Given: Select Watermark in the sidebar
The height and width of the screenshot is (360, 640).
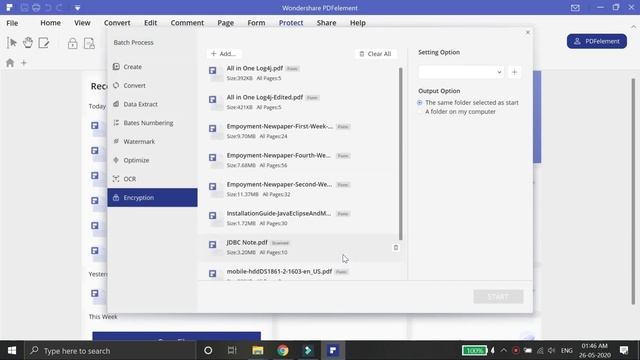Looking at the screenshot, I should click(x=152, y=142).
